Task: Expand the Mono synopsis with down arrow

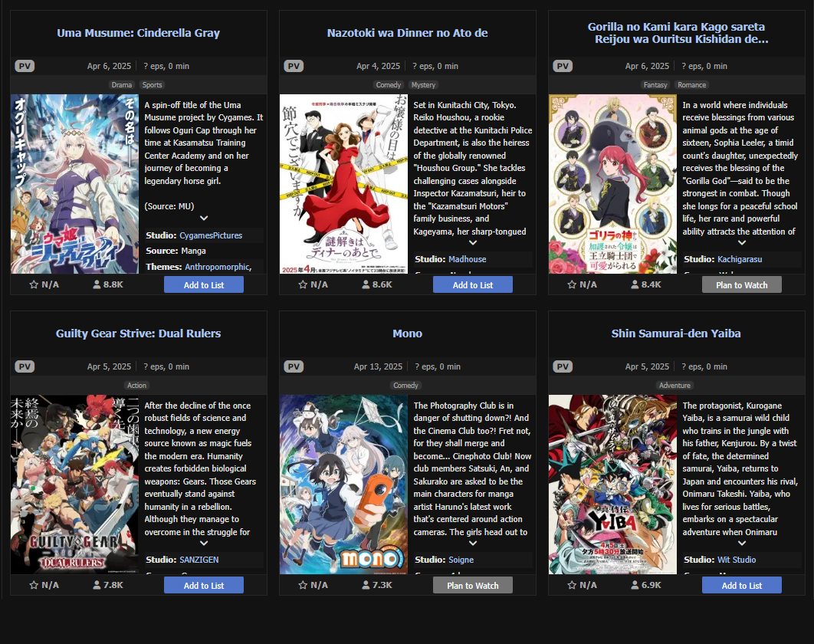Action: tap(473, 544)
